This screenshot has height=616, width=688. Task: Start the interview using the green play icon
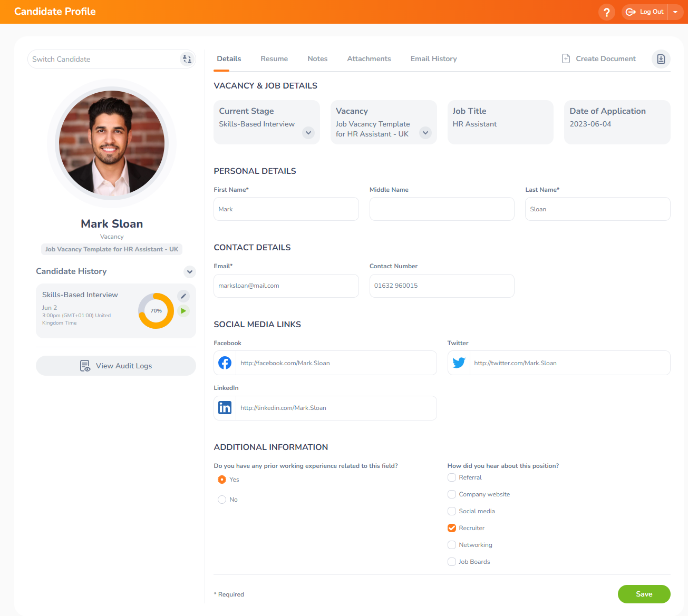(x=183, y=310)
